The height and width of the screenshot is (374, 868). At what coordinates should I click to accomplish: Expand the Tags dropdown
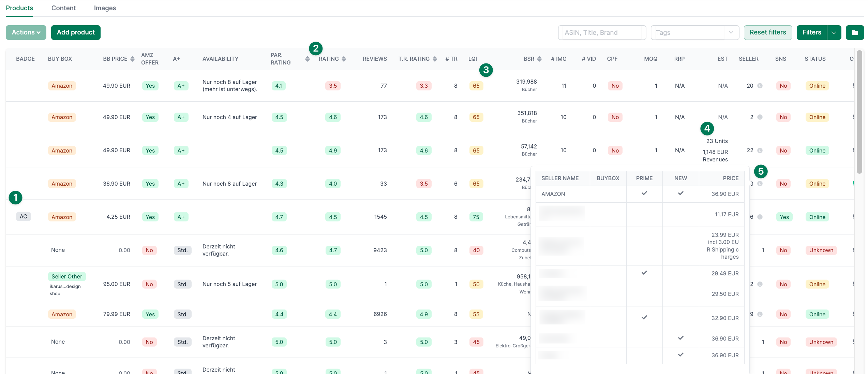pos(731,32)
